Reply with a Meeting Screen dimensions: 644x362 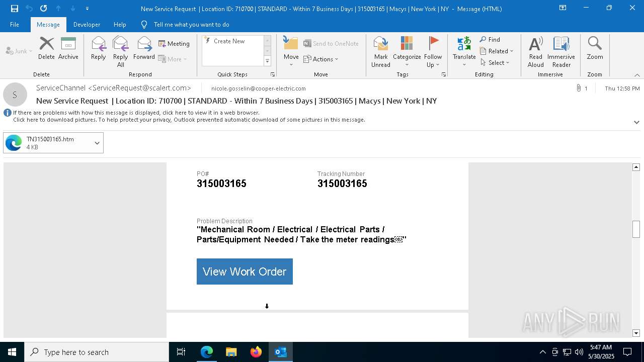[x=174, y=44]
